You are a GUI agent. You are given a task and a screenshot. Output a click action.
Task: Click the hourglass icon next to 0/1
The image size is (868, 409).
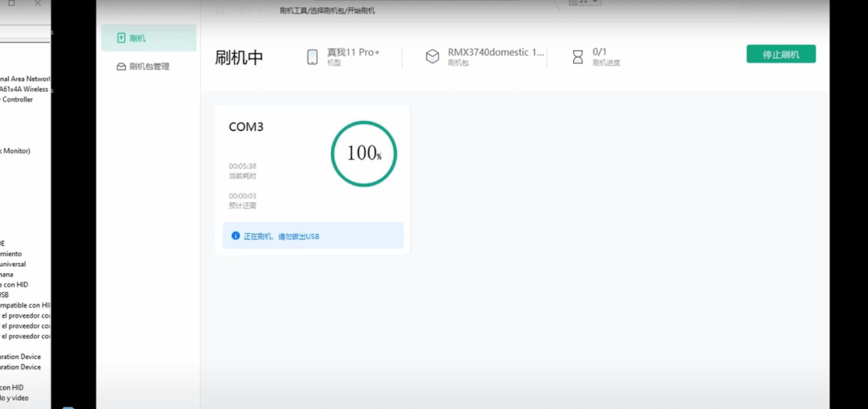click(x=578, y=57)
